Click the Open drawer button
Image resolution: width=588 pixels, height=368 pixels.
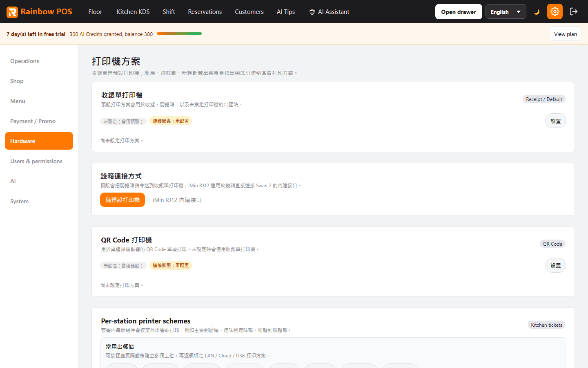coord(459,12)
